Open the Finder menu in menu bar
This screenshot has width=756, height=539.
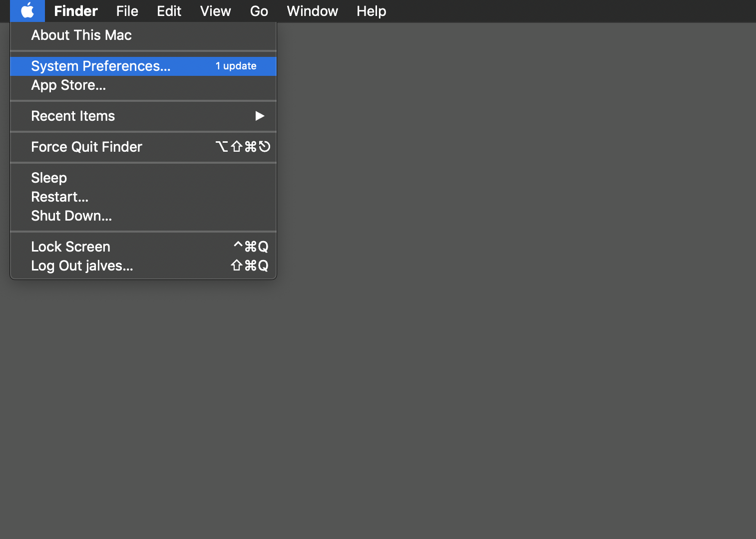[75, 11]
